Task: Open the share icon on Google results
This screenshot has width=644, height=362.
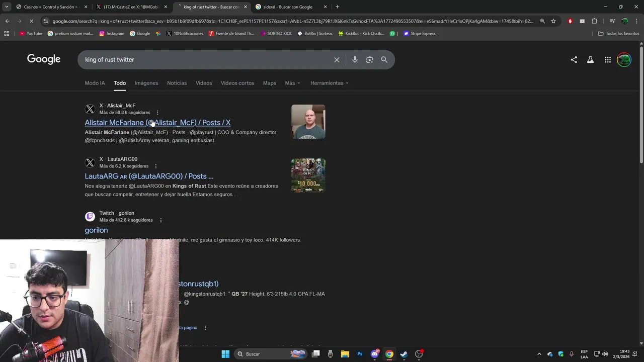Action: pyautogui.click(x=574, y=60)
